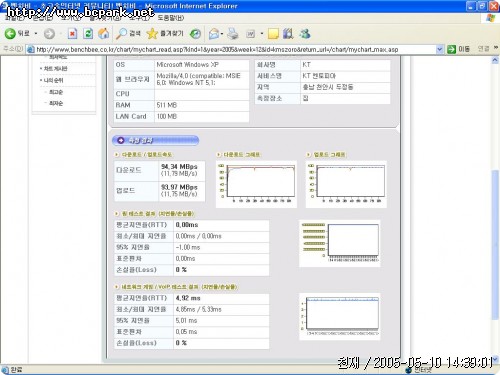The image size is (500, 375).
Task: Click the green 이동 Go button
Action: (x=458, y=49)
